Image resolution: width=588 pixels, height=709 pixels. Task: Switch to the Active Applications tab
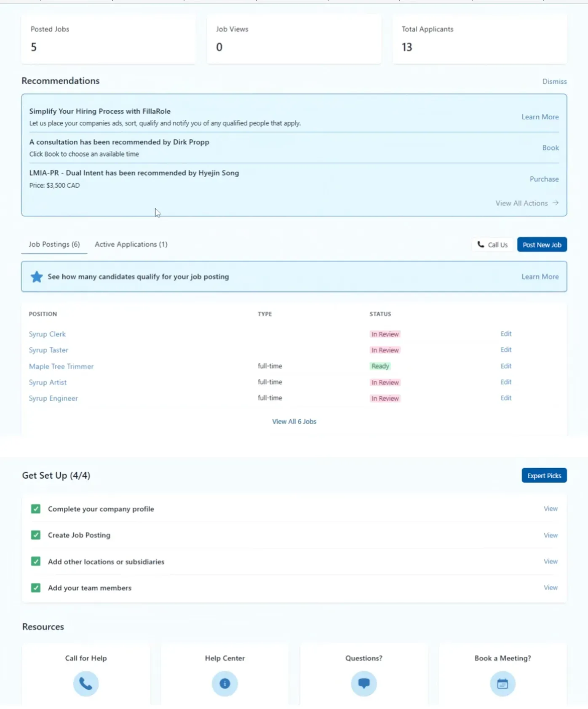(x=131, y=244)
